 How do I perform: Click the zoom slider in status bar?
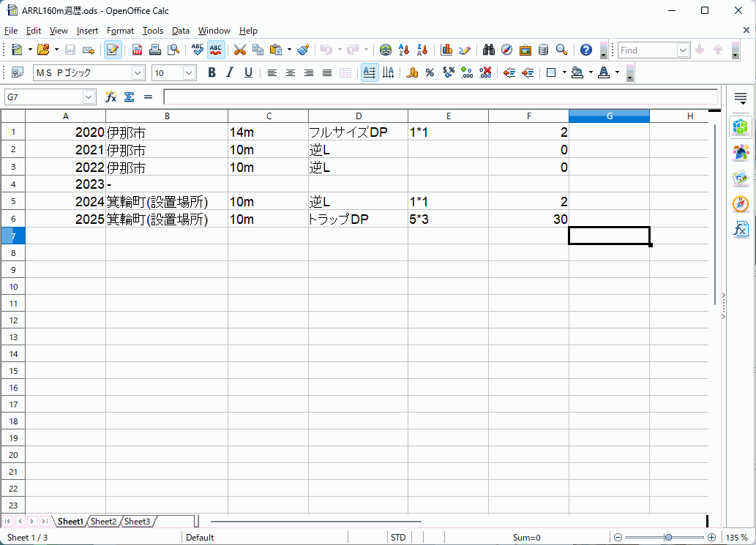pos(667,538)
